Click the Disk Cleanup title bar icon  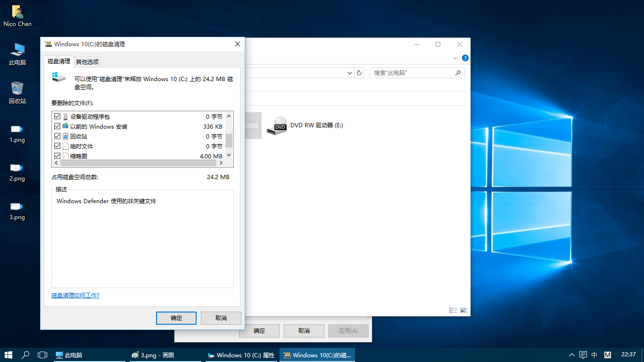click(48, 44)
